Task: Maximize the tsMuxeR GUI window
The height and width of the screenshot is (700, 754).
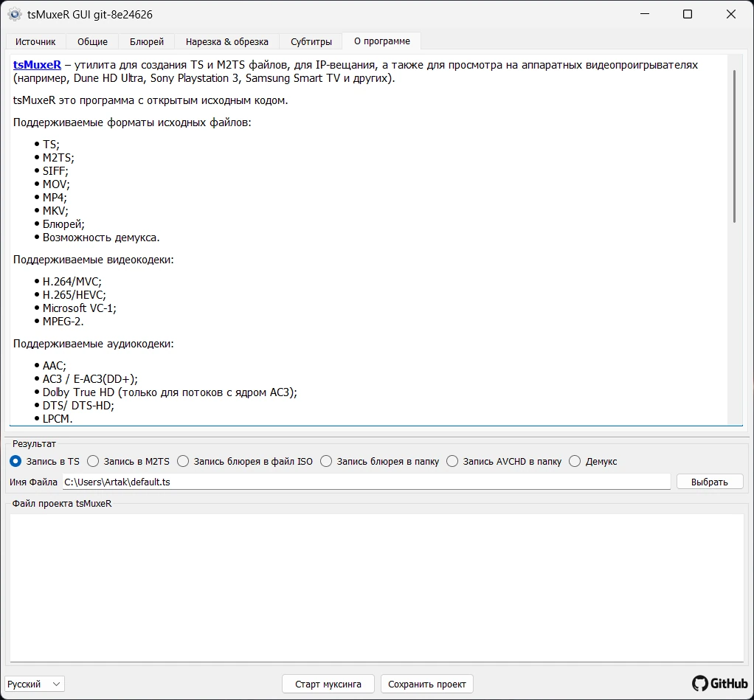Action: [x=688, y=15]
